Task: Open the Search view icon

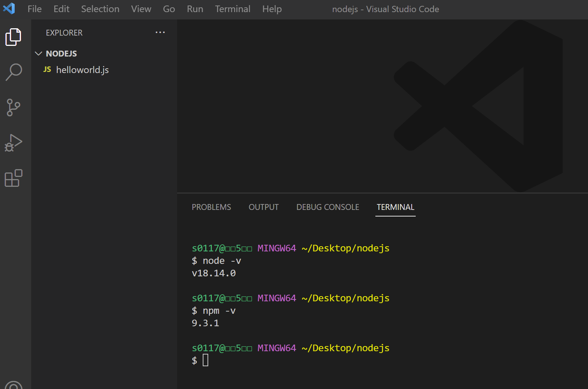Action: coord(14,72)
